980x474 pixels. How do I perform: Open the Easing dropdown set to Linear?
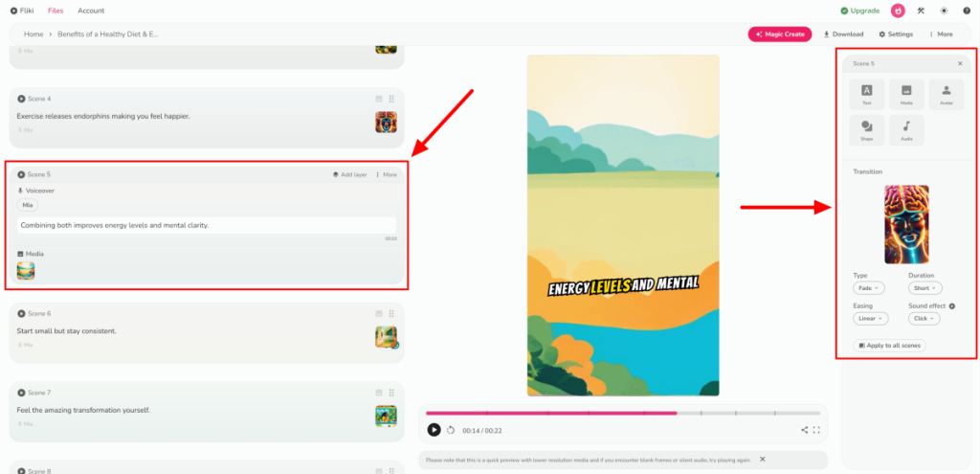pyautogui.click(x=871, y=319)
